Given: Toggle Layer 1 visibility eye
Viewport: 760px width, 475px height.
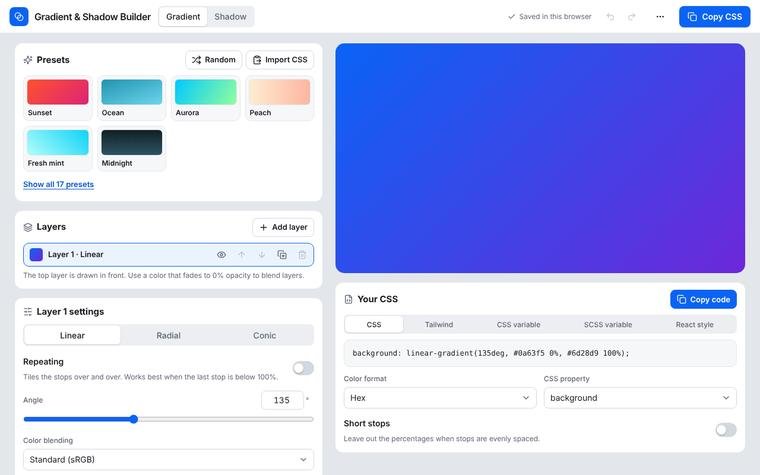Looking at the screenshot, I should 222,255.
